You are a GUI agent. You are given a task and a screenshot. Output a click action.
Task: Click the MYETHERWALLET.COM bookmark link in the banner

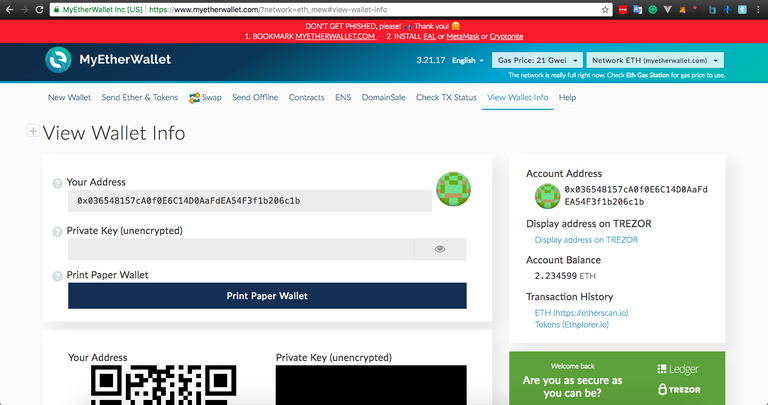336,37
